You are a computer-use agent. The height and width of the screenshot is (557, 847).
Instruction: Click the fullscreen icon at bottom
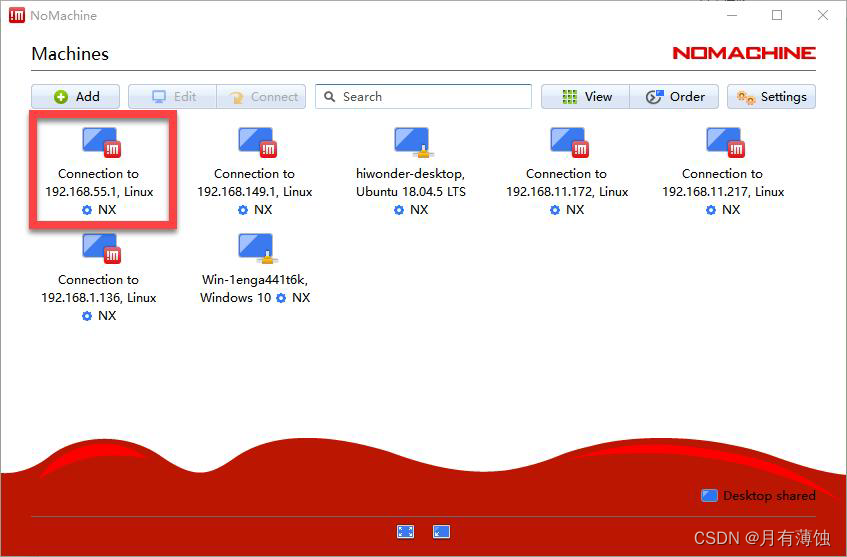[x=405, y=532]
